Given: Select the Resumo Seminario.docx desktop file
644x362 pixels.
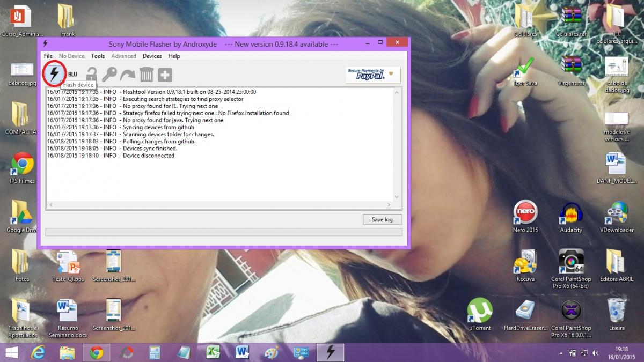Looking at the screenshot, I should pyautogui.click(x=68, y=318).
